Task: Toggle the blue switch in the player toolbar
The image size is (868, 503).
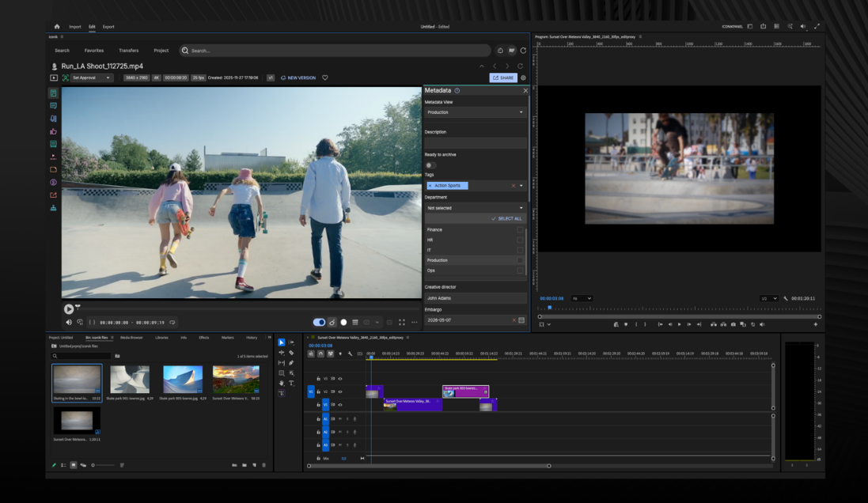Action: coord(319,322)
